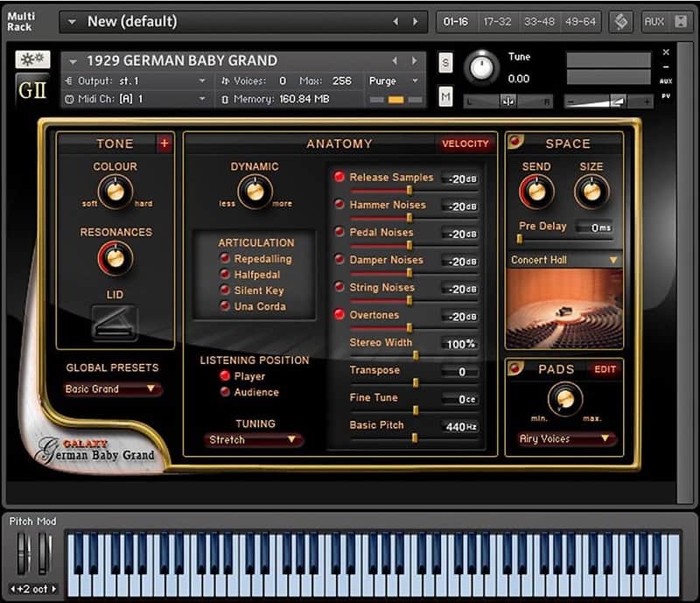Go to next multi rack preset arrow

[x=415, y=21]
